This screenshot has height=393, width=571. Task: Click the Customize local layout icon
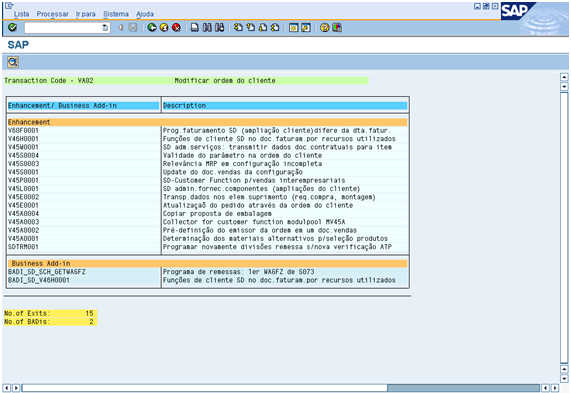pos(337,28)
